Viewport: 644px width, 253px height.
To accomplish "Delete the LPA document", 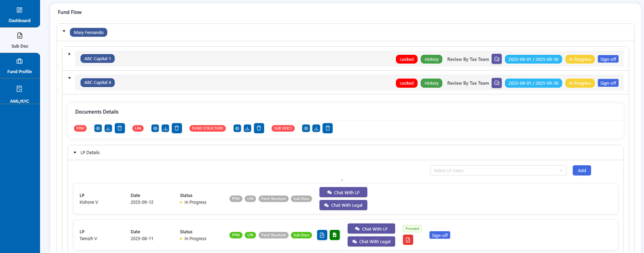I will tap(176, 128).
